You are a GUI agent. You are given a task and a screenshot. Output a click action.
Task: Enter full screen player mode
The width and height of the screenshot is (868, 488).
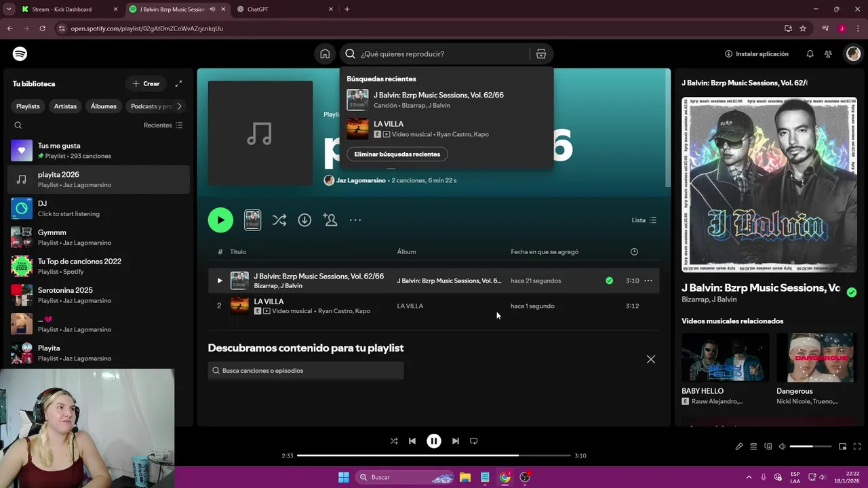[x=857, y=447]
